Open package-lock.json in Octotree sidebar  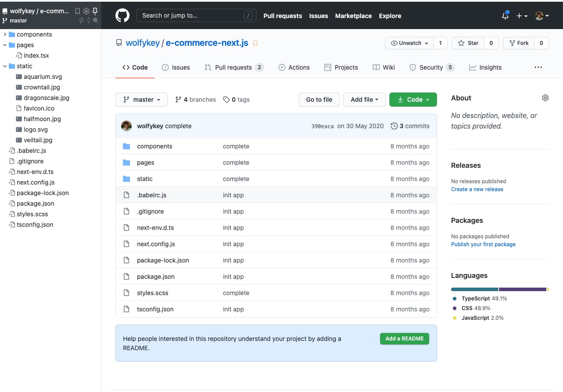tap(43, 193)
